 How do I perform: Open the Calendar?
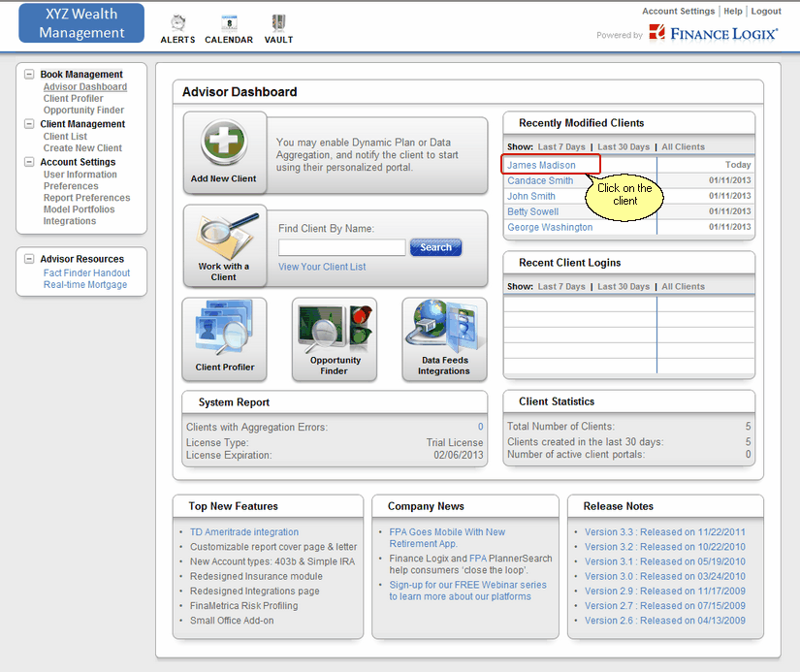click(x=229, y=28)
